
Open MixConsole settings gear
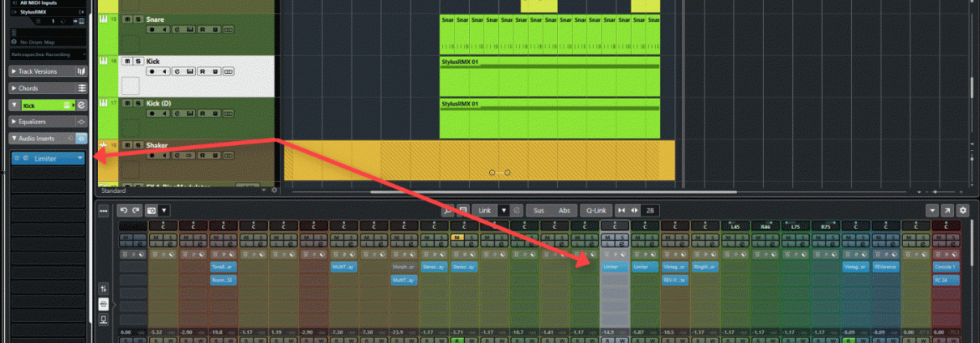tap(963, 210)
